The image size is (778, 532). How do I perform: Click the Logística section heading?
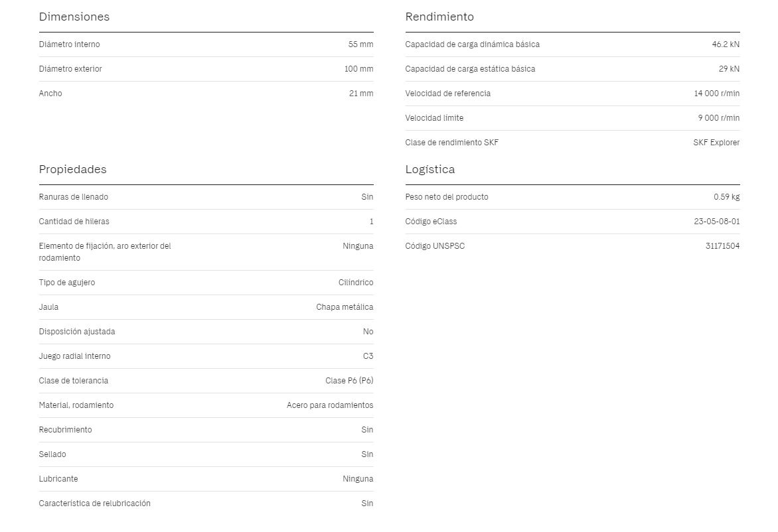click(429, 170)
